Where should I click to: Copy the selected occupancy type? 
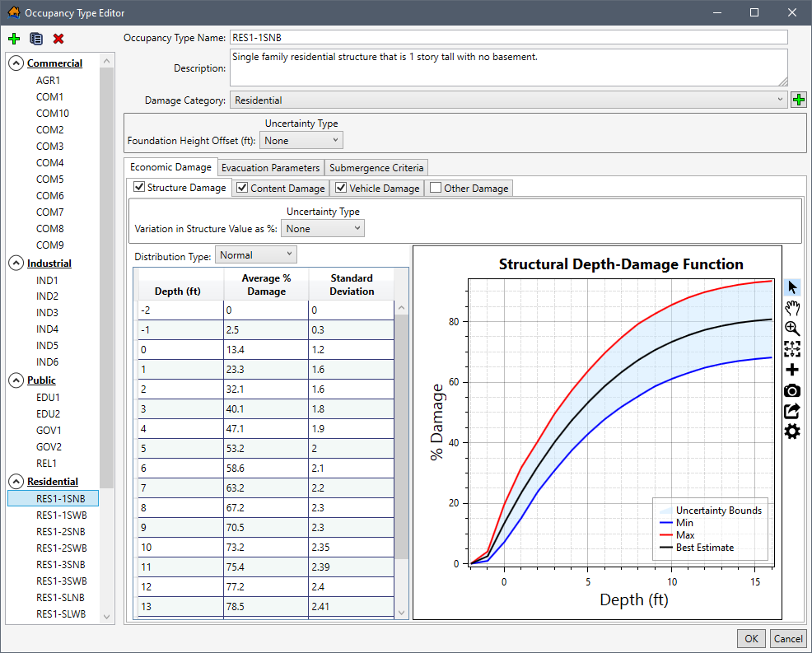tap(35, 38)
